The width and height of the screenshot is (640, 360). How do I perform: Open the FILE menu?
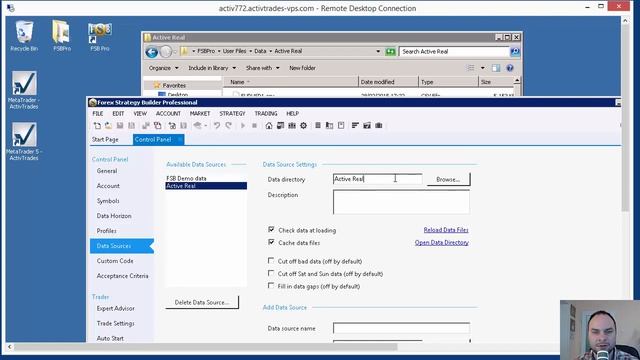pos(98,113)
